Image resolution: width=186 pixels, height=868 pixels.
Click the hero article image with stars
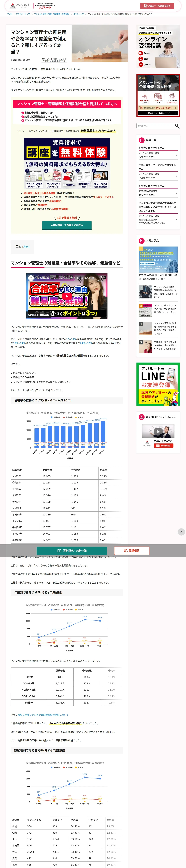pos(100,43)
